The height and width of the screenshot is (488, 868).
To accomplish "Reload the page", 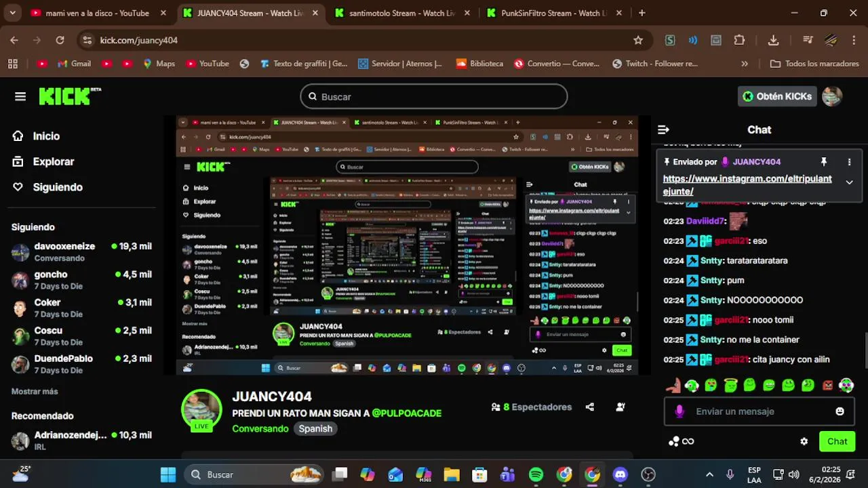I will tap(60, 40).
